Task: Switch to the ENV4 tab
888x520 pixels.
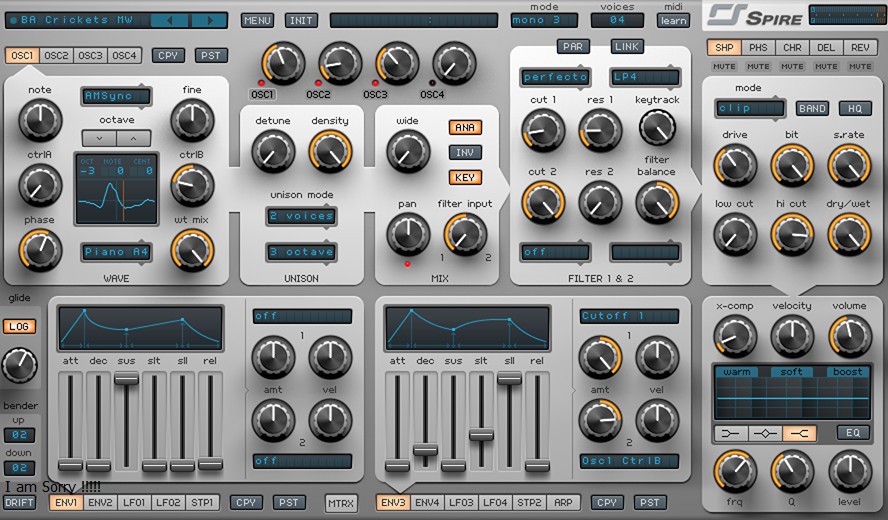Action: pyautogui.click(x=427, y=502)
